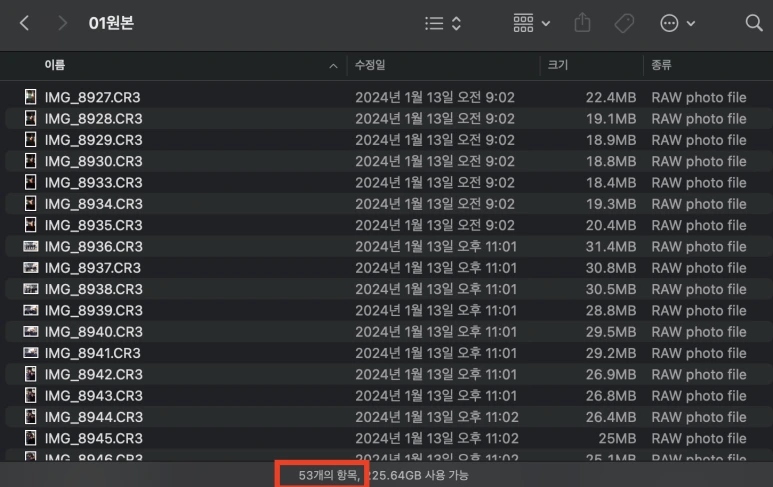Click the 31.4MB size value
This screenshot has height=487, width=773.
611,246
